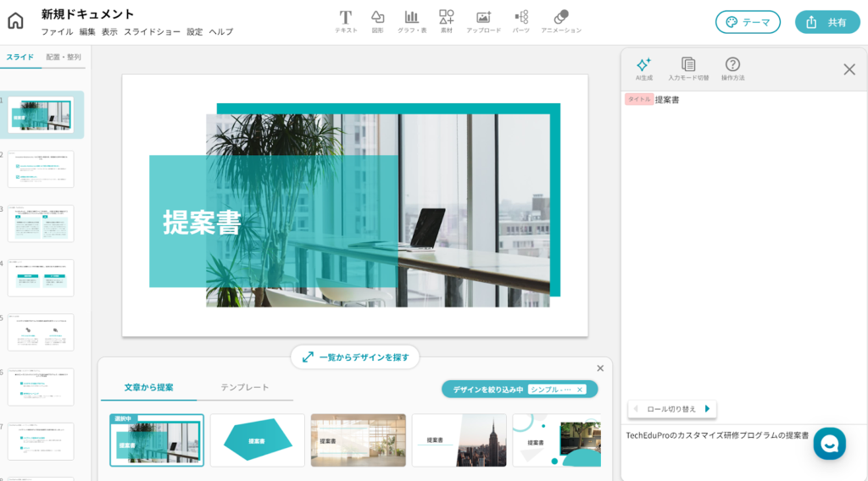Open the パーツ parts tool

click(520, 20)
